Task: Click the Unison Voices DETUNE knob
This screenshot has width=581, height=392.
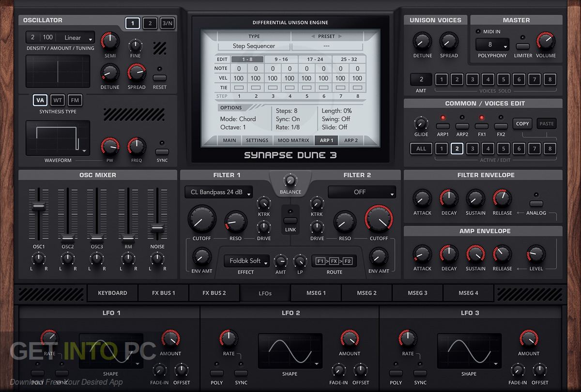Action: tap(422, 42)
